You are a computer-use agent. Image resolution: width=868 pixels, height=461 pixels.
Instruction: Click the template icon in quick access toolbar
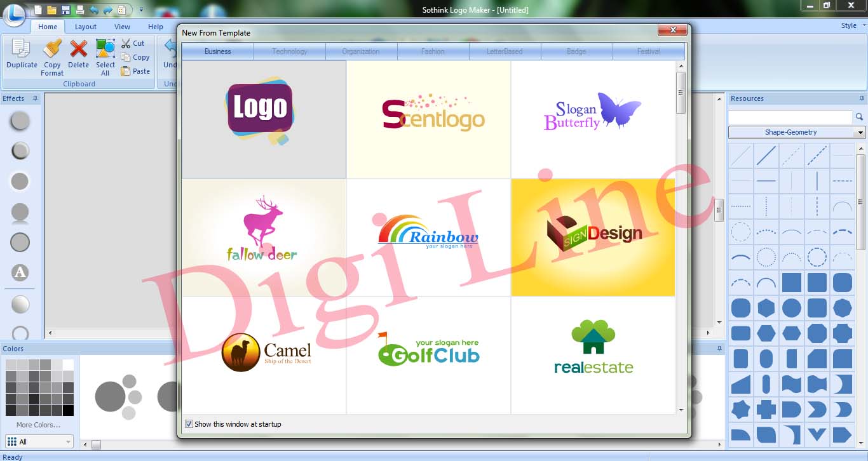coord(121,10)
